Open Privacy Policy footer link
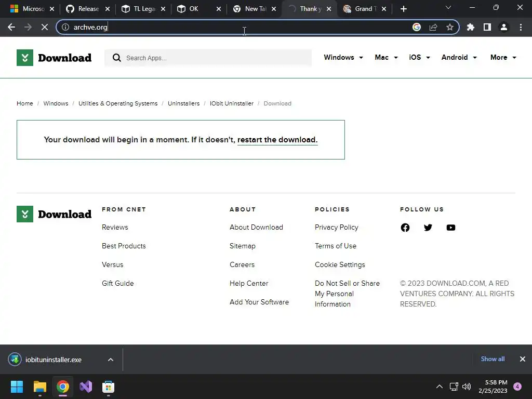This screenshot has height=399, width=532. tap(336, 228)
